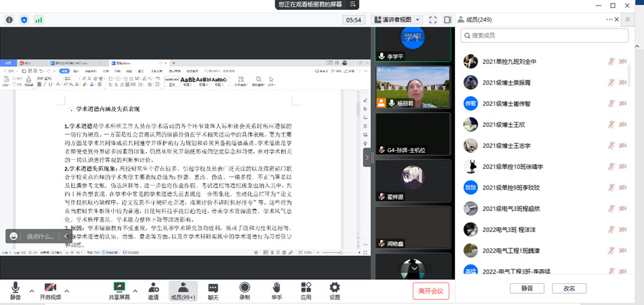Viewport: 644px width, 305px height.
Task: Mute microphone with 静音 toolbar icon
Action: tap(15, 291)
